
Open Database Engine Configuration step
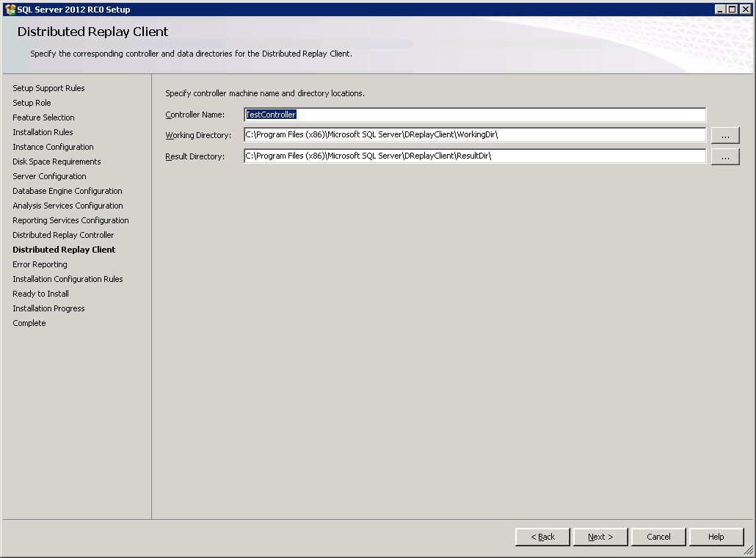pyautogui.click(x=68, y=191)
